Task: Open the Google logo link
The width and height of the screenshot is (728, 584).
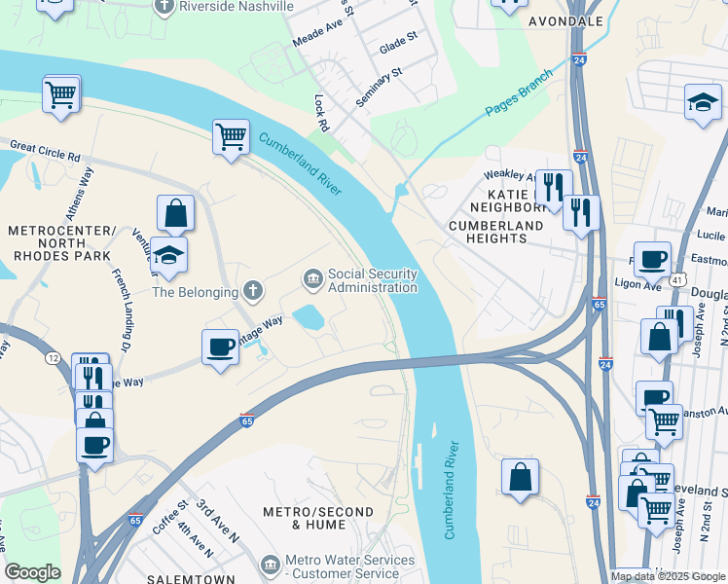Action: click(x=33, y=572)
